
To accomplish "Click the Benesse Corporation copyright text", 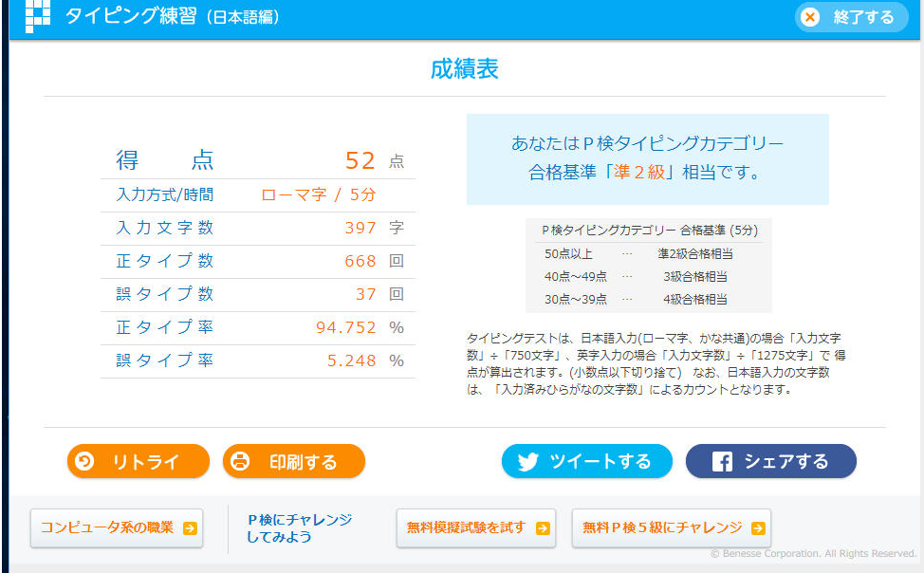I will (x=813, y=553).
